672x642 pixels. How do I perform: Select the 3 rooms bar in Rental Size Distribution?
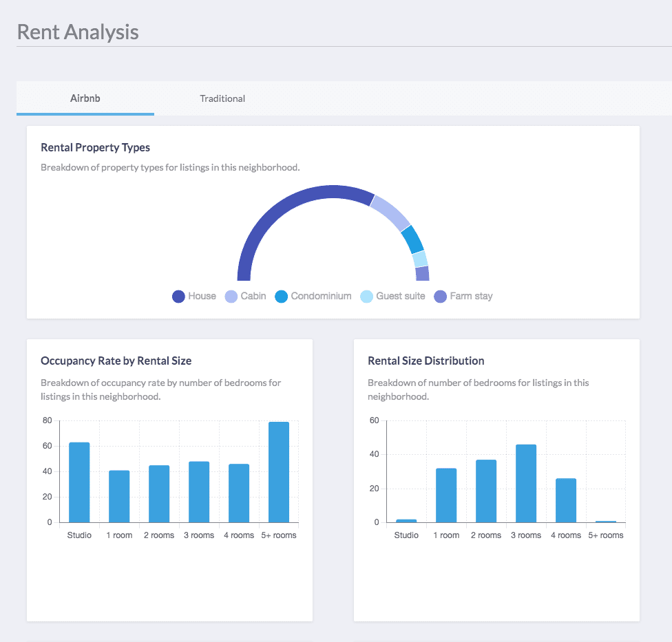click(x=526, y=483)
